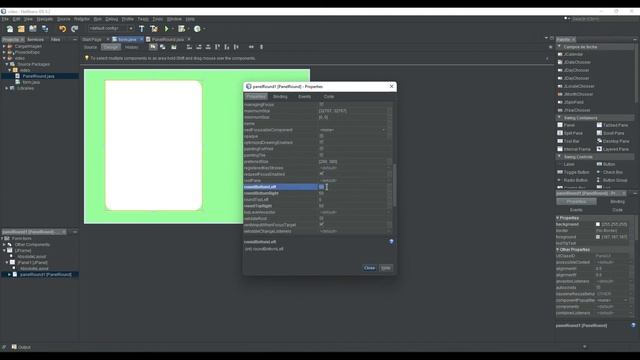
Task: Select JCalendar in the Palette
Action: (573, 54)
